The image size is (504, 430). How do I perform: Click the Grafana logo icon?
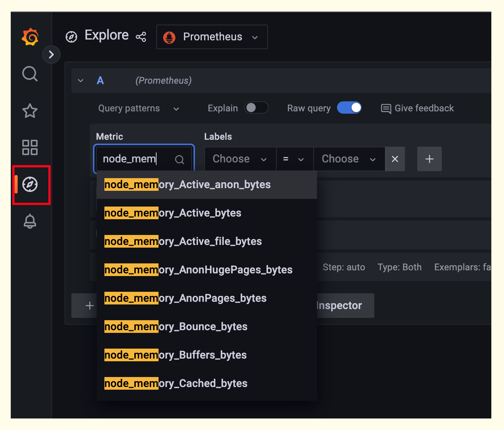point(30,37)
